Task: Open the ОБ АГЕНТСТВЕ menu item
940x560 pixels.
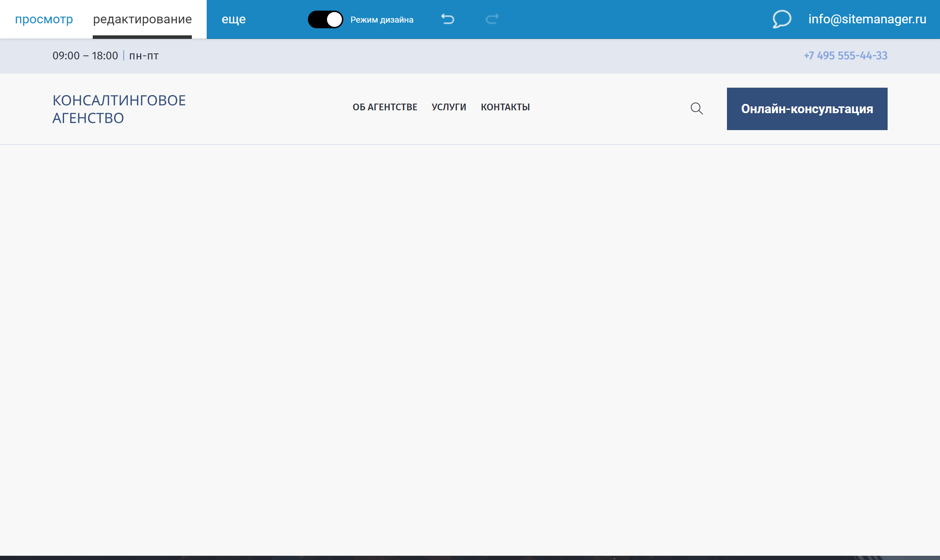Action: [384, 107]
